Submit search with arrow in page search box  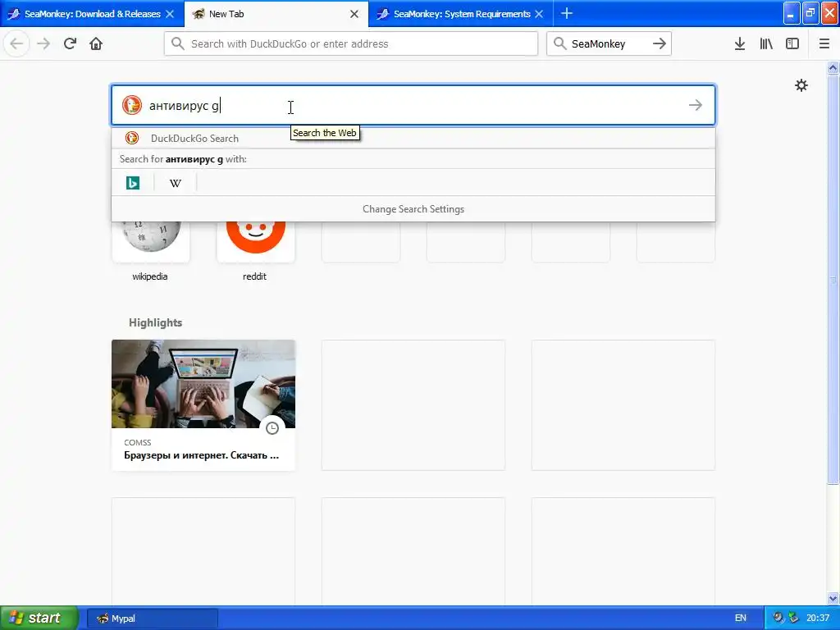coord(696,105)
